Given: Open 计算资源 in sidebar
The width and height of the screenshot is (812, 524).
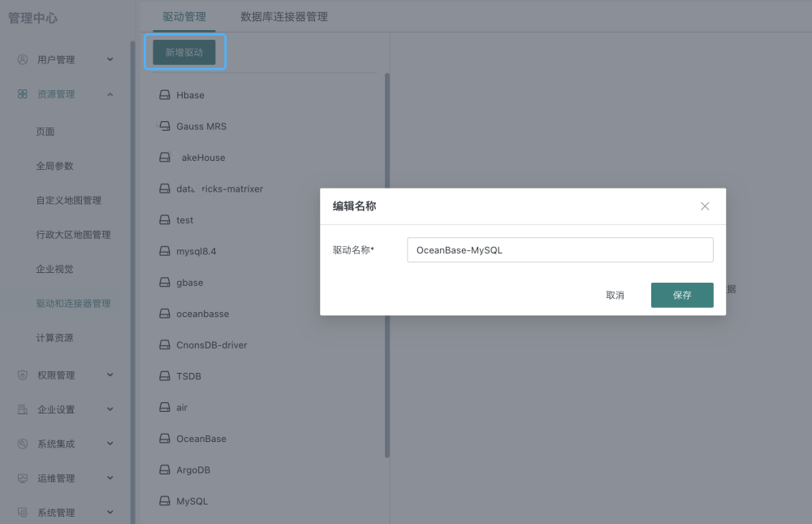Looking at the screenshot, I should coord(54,337).
